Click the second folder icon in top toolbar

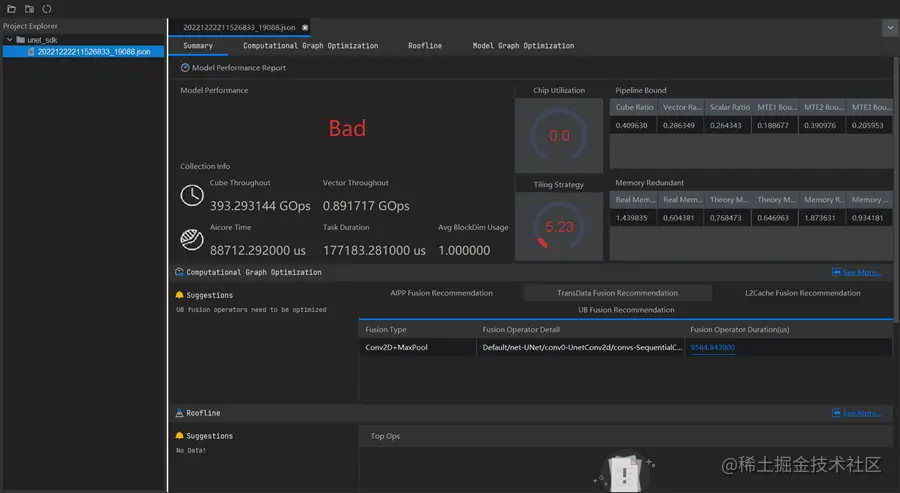click(x=29, y=9)
